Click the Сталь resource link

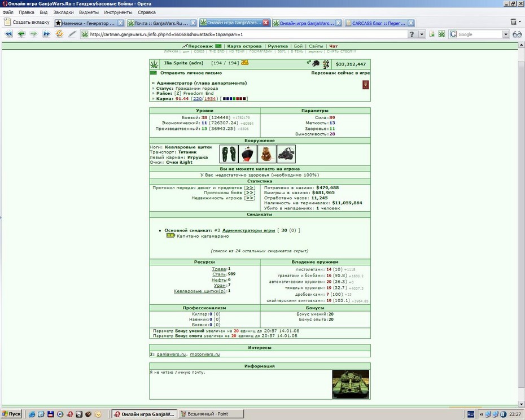219,274
